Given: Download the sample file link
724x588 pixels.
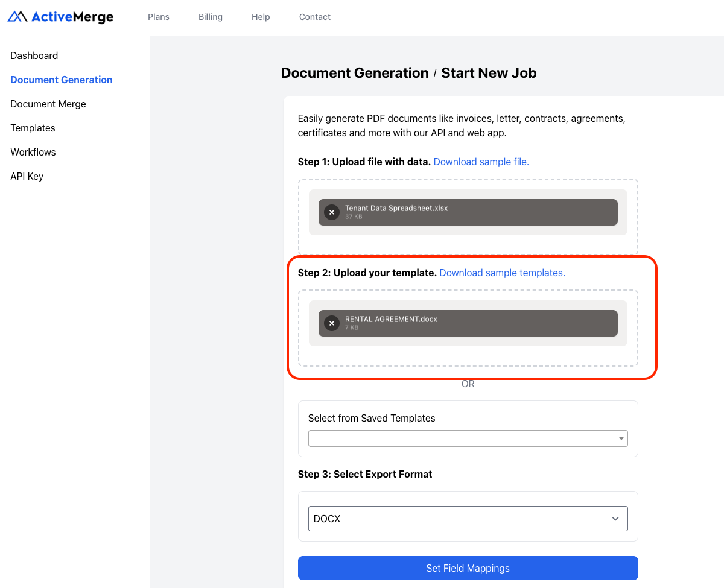Looking at the screenshot, I should click(481, 162).
